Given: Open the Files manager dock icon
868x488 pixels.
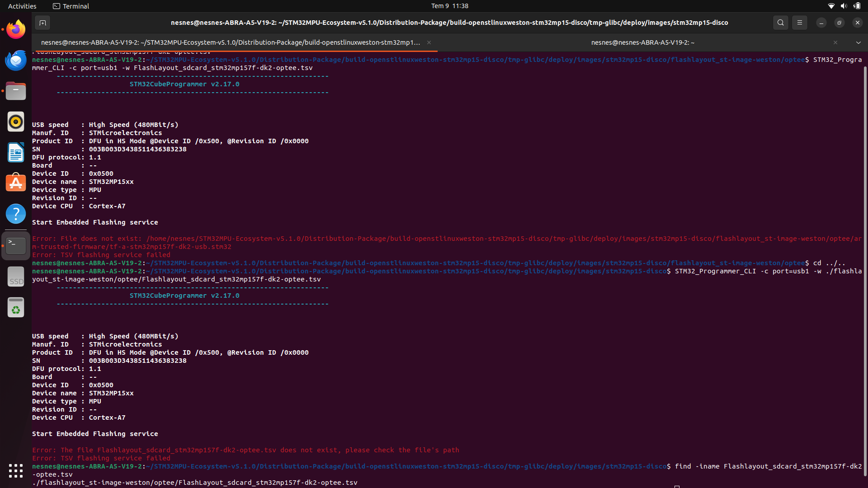Looking at the screenshot, I should click(x=16, y=91).
